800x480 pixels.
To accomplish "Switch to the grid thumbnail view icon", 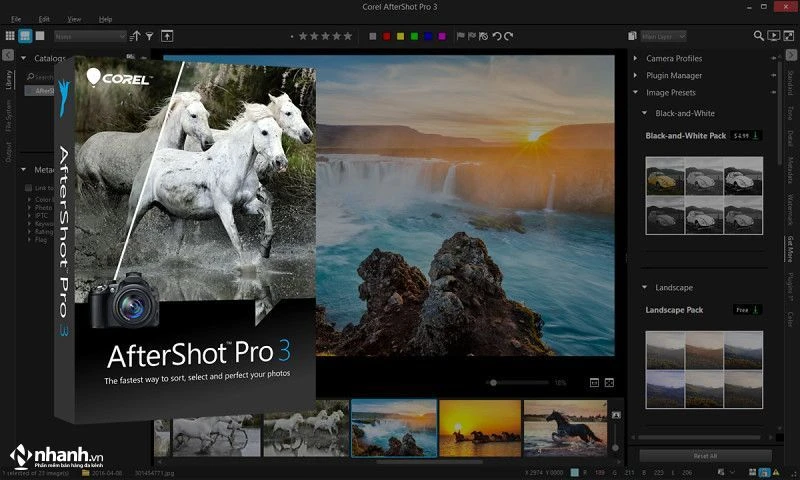I will coord(10,36).
